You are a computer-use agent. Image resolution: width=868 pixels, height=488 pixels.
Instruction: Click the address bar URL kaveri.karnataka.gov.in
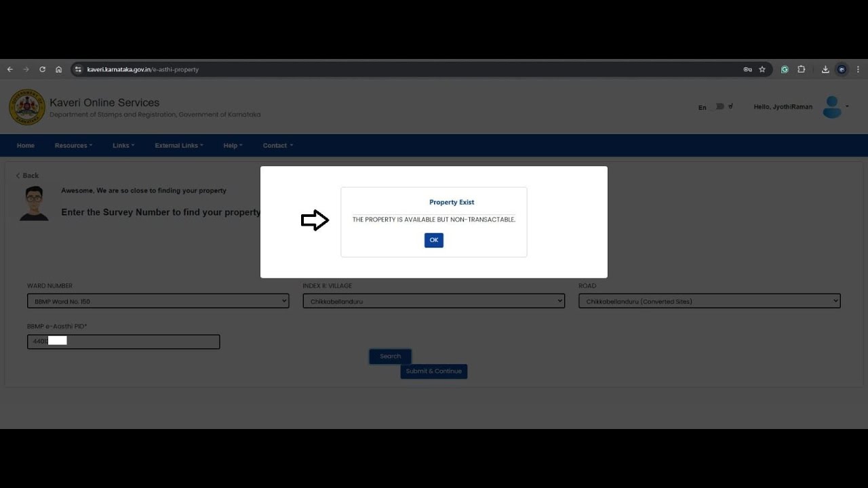[x=142, y=69]
